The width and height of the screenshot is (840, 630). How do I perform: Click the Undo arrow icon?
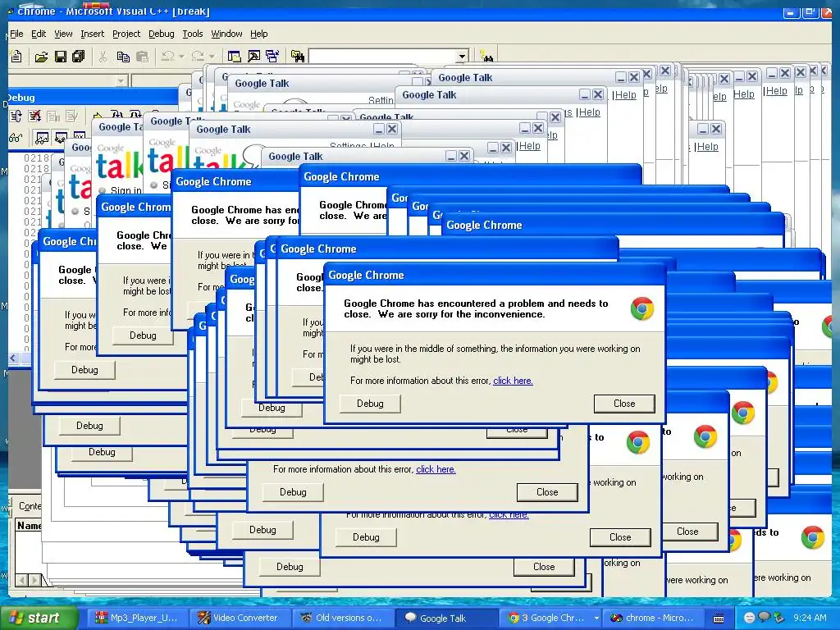coord(167,57)
